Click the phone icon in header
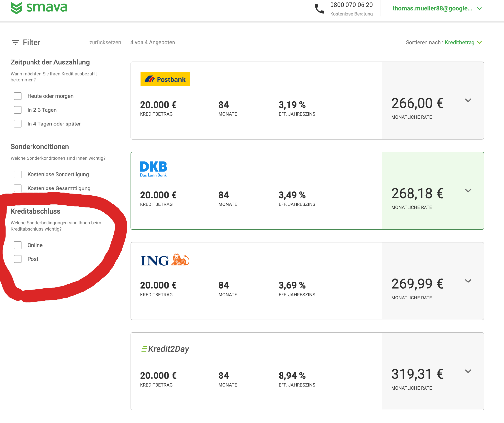The width and height of the screenshot is (504, 423). pyautogui.click(x=319, y=9)
